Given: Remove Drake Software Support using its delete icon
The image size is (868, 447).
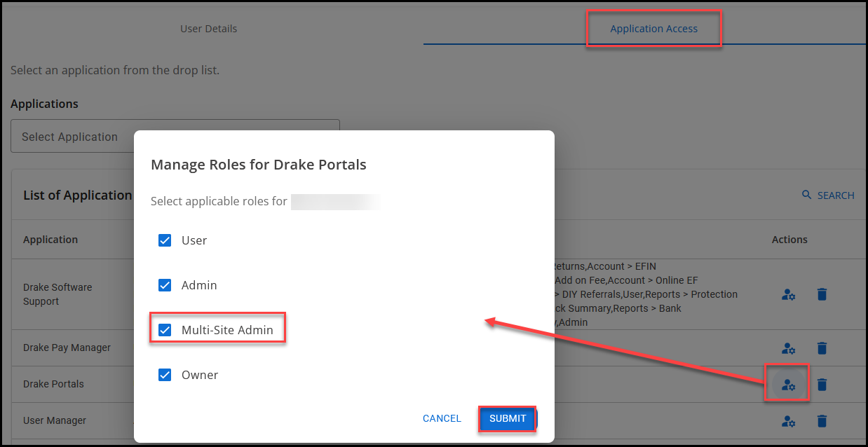Looking at the screenshot, I should [821, 295].
